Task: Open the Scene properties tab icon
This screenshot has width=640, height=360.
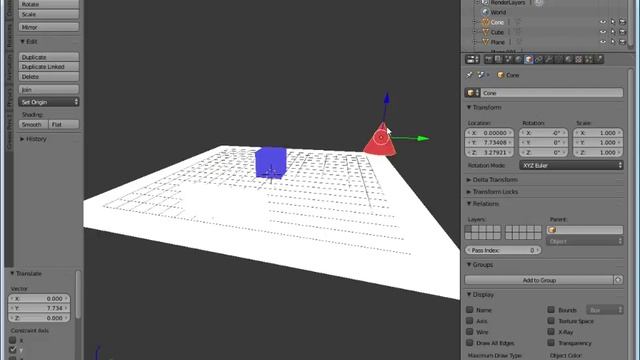Action: (x=508, y=59)
